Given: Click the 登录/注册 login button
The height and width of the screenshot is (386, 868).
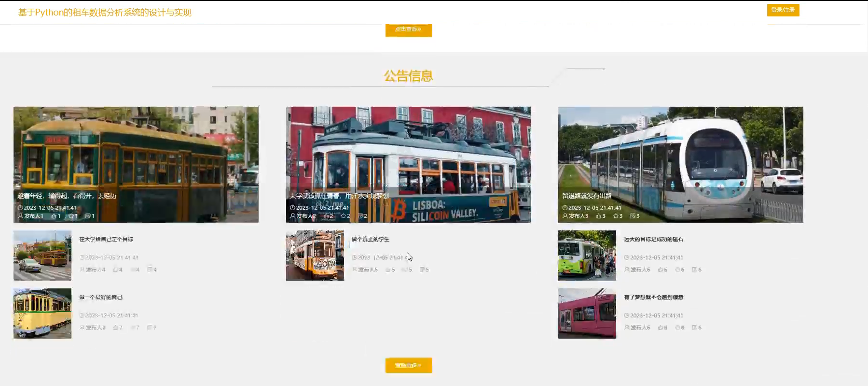Looking at the screenshot, I should click(783, 10).
